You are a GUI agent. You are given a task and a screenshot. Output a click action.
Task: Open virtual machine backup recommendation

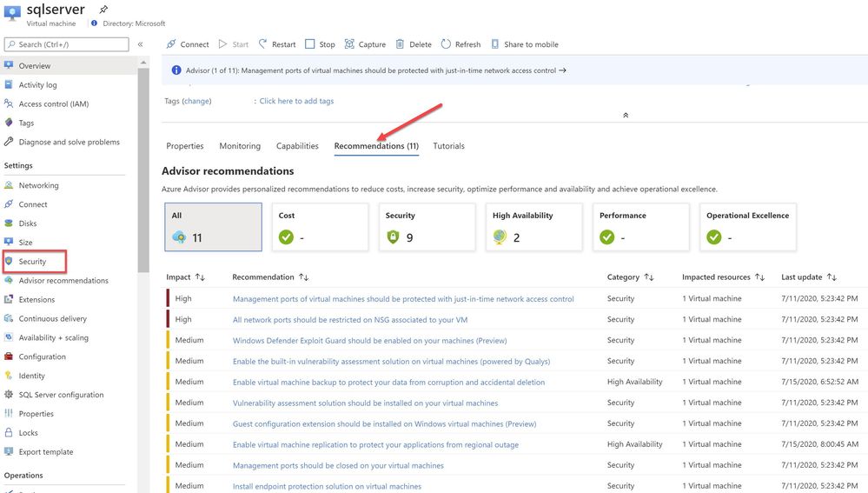tap(388, 383)
